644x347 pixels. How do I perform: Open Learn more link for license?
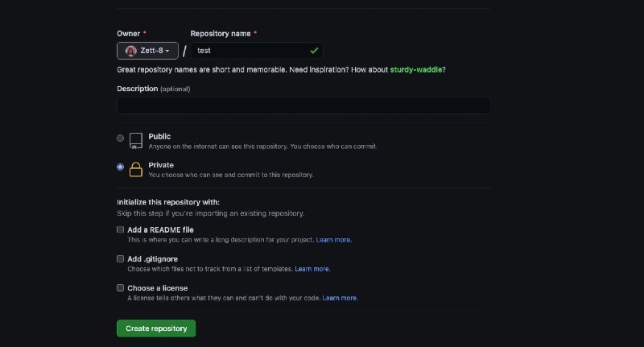[x=340, y=298]
